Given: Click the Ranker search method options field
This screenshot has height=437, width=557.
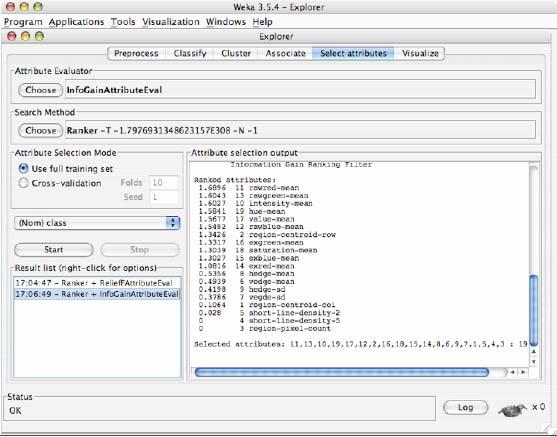Looking at the screenshot, I should click(300, 130).
